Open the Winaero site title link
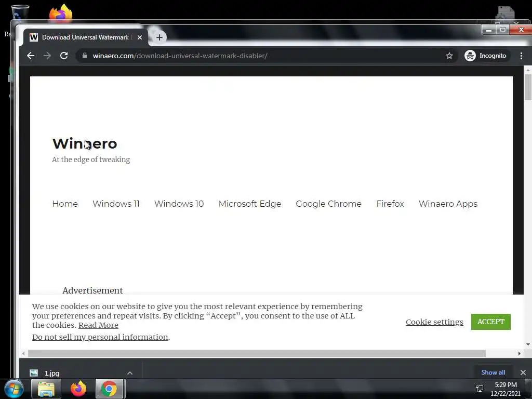 [x=85, y=143]
